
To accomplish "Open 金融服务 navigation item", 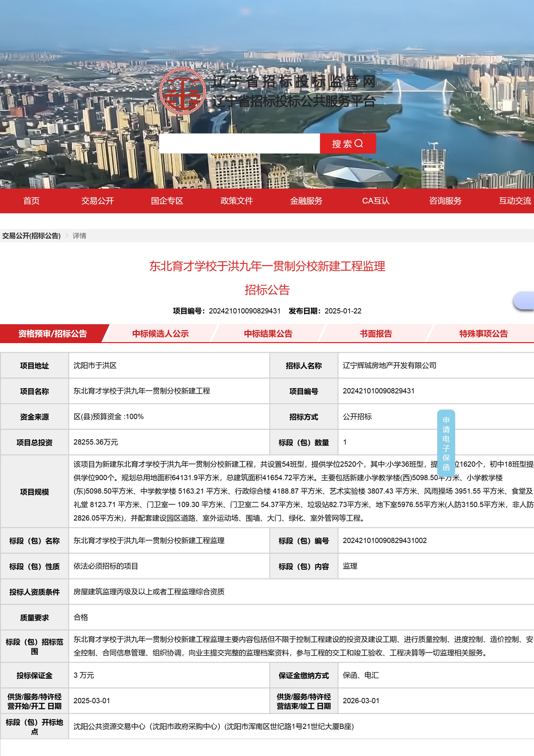I will tap(306, 201).
